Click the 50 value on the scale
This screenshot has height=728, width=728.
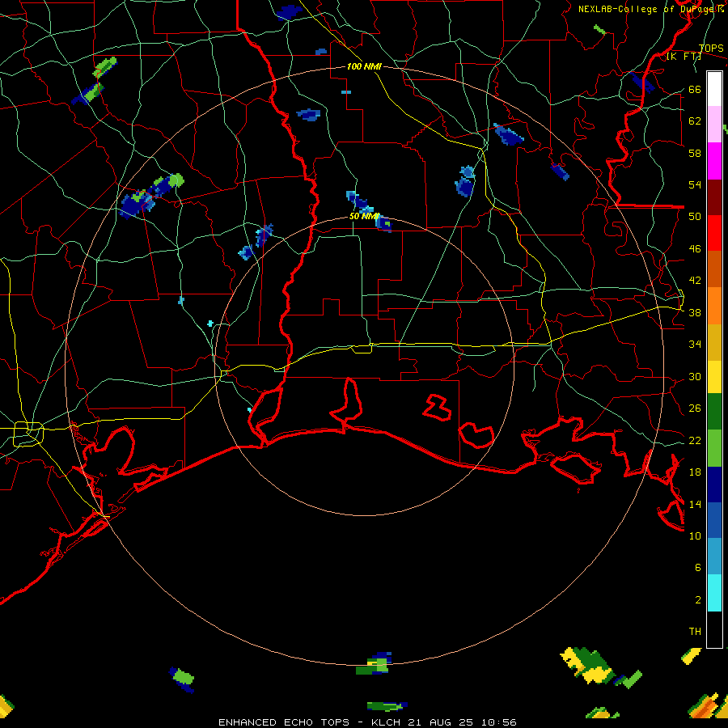tap(695, 216)
